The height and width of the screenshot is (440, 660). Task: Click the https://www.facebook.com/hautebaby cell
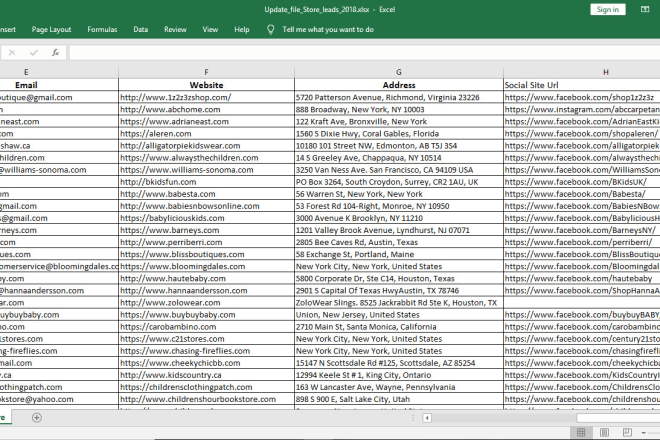click(582, 278)
